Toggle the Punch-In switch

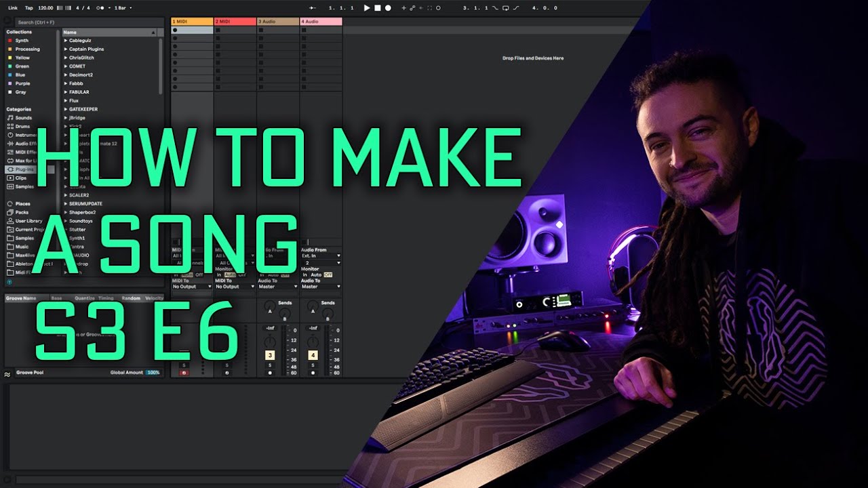coord(495,8)
